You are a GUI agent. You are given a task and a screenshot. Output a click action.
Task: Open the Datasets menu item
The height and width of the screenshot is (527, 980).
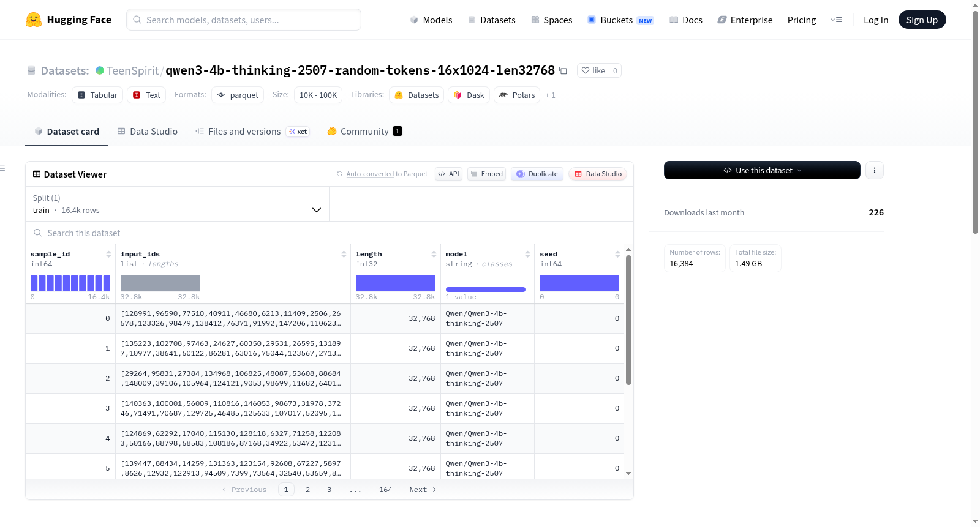pos(491,20)
